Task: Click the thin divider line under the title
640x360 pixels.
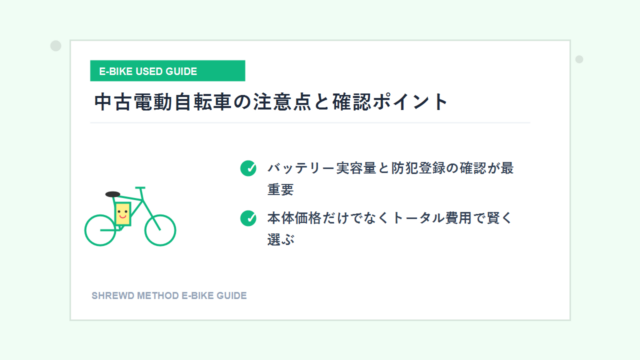Action: pyautogui.click(x=310, y=122)
